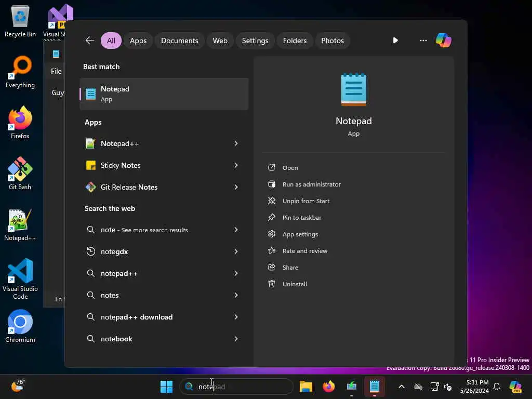The image size is (532, 399).
Task: Open the Notepad best match result
Action: pyautogui.click(x=164, y=94)
